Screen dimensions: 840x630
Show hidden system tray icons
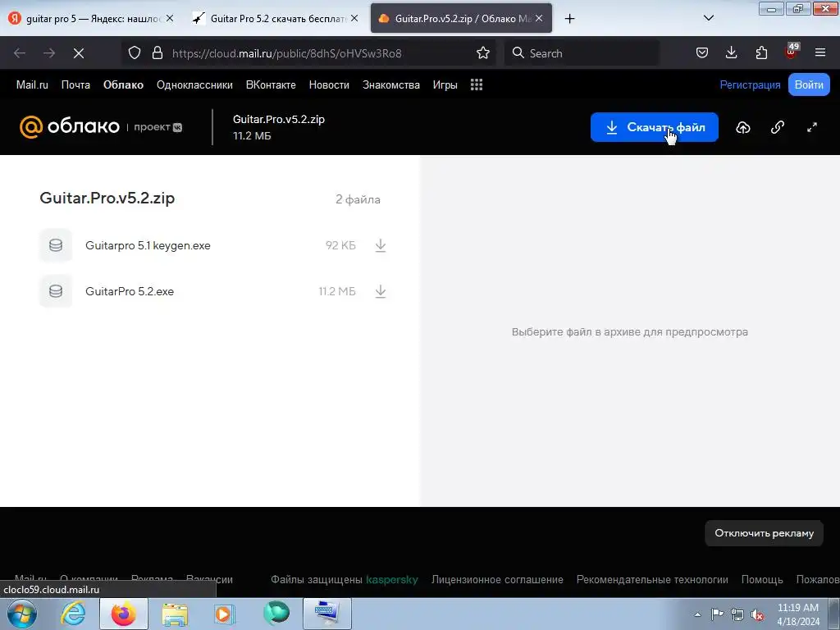point(697,614)
